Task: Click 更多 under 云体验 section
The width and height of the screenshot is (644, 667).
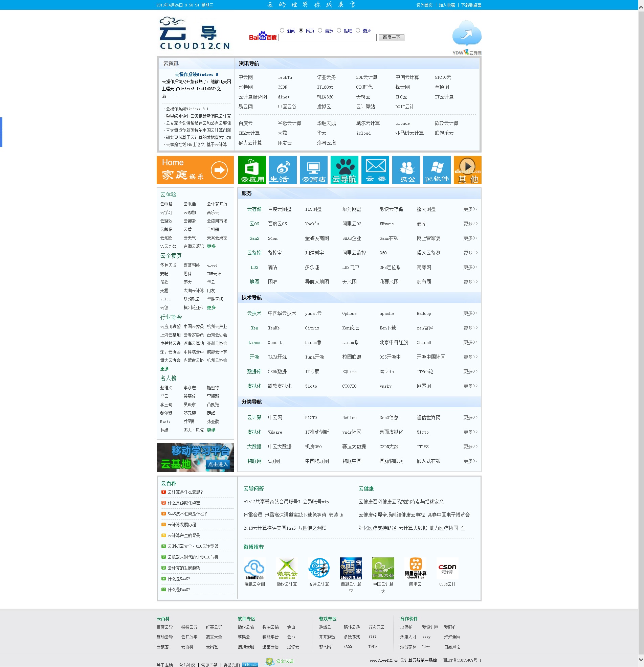Action: click(211, 246)
